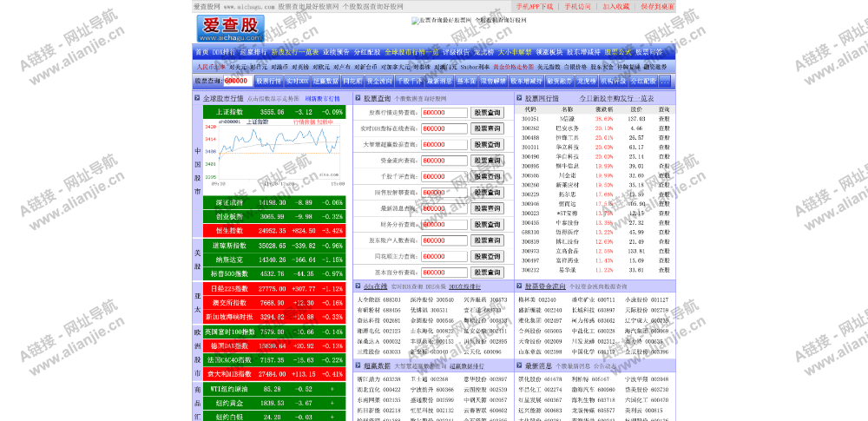Click 千股千评 button in query toolbar

pyautogui.click(x=409, y=81)
